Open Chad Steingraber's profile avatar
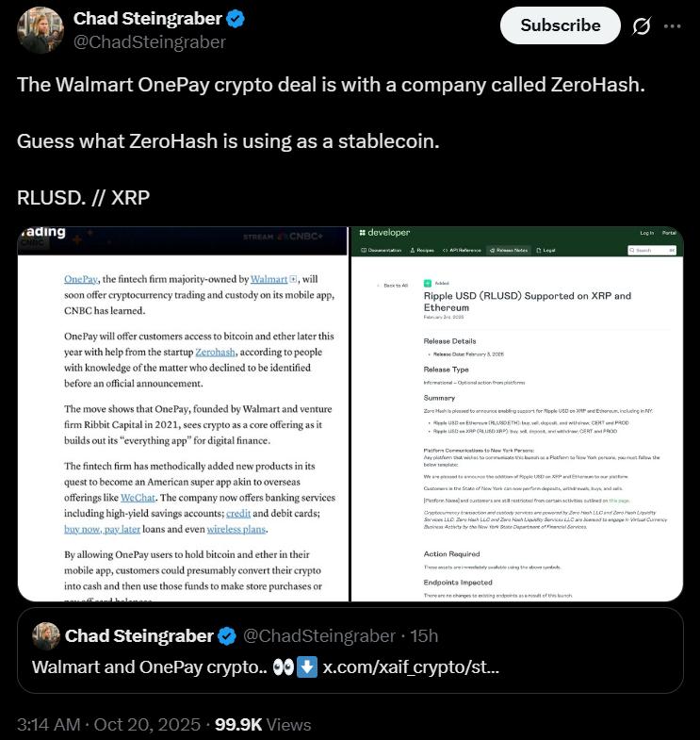The height and width of the screenshot is (740, 700). click(x=40, y=29)
